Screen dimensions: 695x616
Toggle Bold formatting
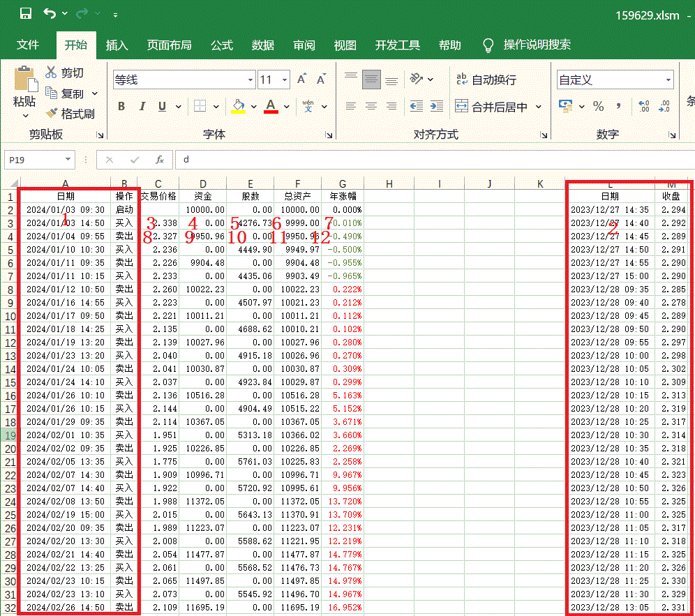tap(121, 107)
